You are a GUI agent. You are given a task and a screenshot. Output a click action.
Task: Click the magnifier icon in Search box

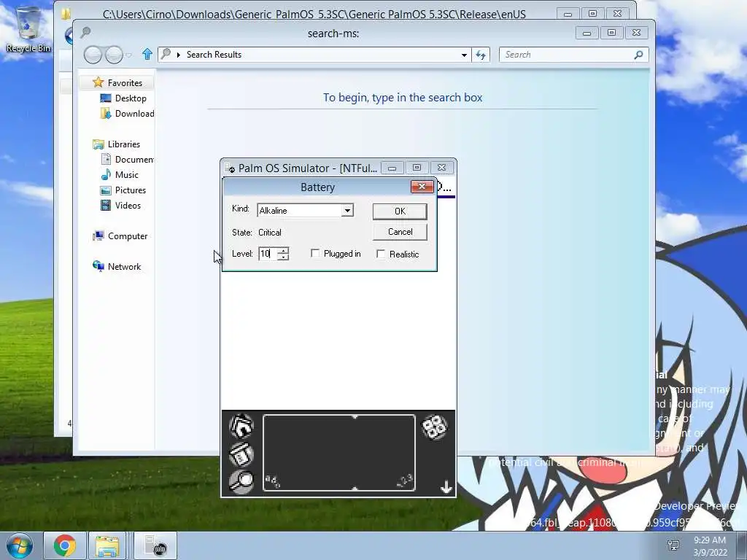[639, 55]
